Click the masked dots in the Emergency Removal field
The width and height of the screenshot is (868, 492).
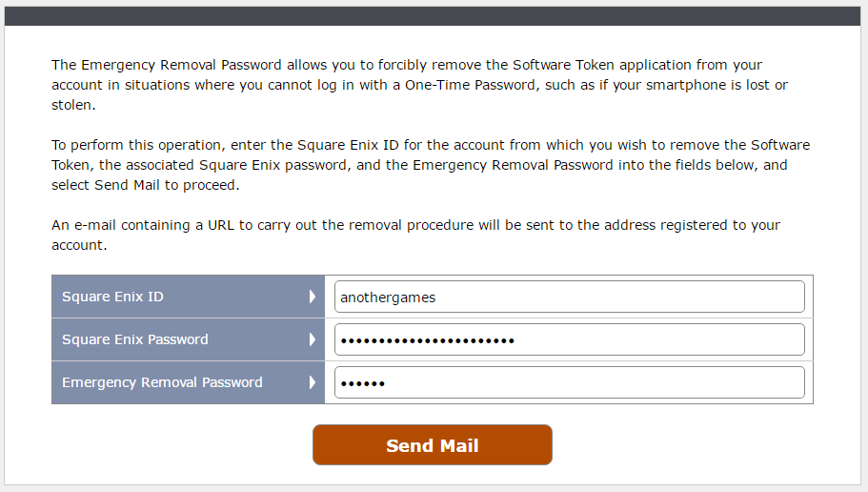pyautogui.click(x=362, y=383)
